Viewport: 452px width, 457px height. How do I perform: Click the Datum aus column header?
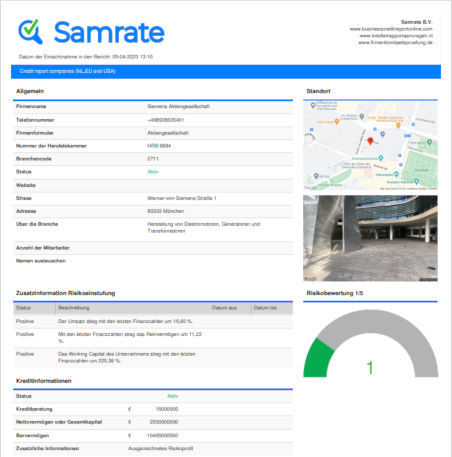click(224, 308)
